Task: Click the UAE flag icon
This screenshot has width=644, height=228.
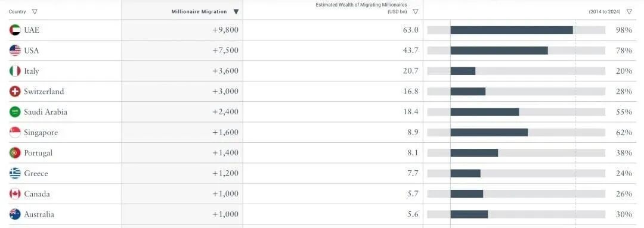Action: click(x=15, y=30)
